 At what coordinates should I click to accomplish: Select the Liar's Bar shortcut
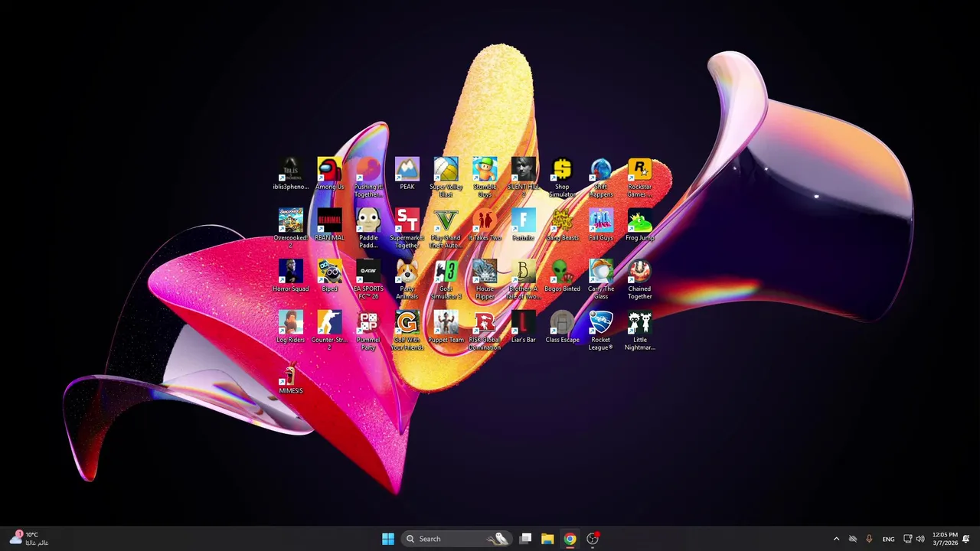[524, 328]
